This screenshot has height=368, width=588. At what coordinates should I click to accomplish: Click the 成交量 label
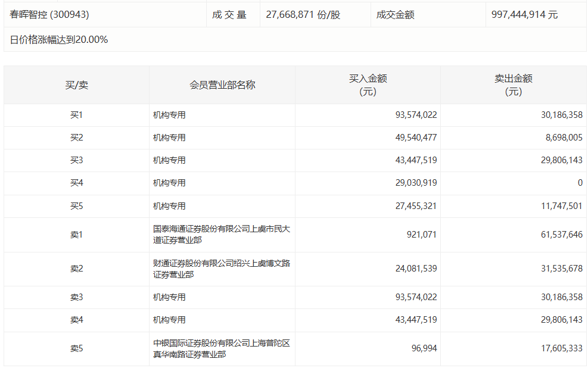click(232, 14)
